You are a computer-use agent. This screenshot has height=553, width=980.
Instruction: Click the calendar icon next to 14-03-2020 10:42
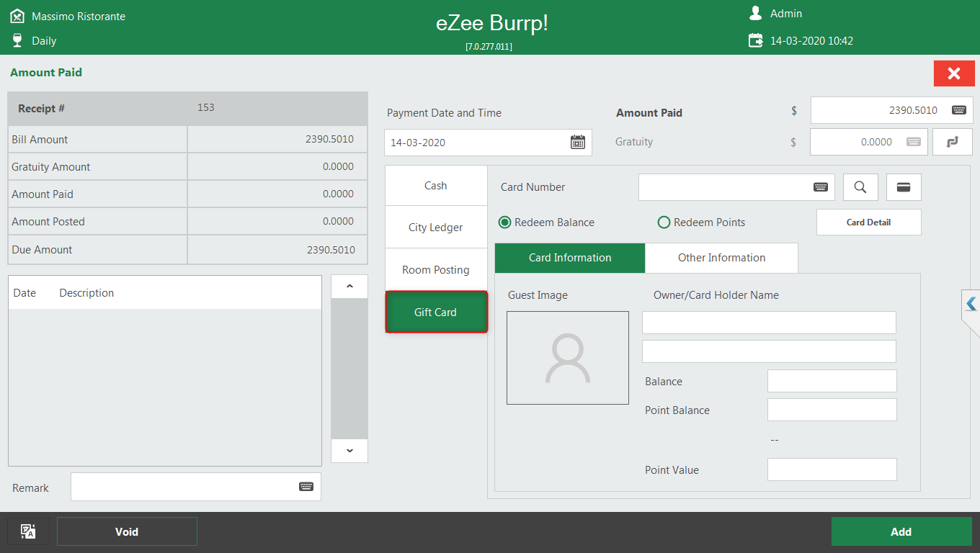tap(756, 40)
